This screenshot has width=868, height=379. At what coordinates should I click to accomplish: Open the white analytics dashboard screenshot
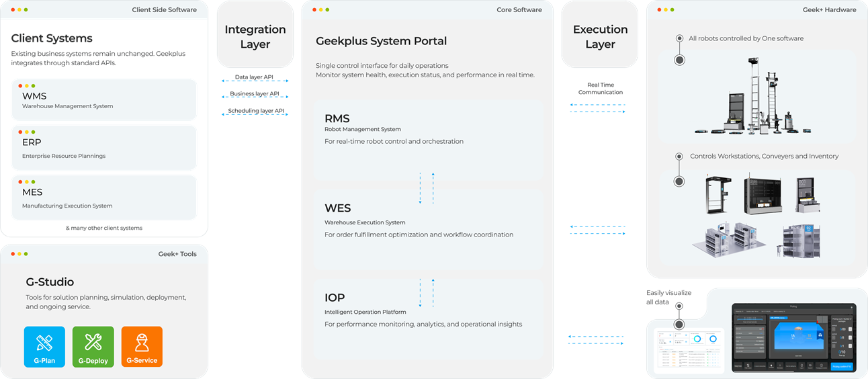pyautogui.click(x=690, y=350)
